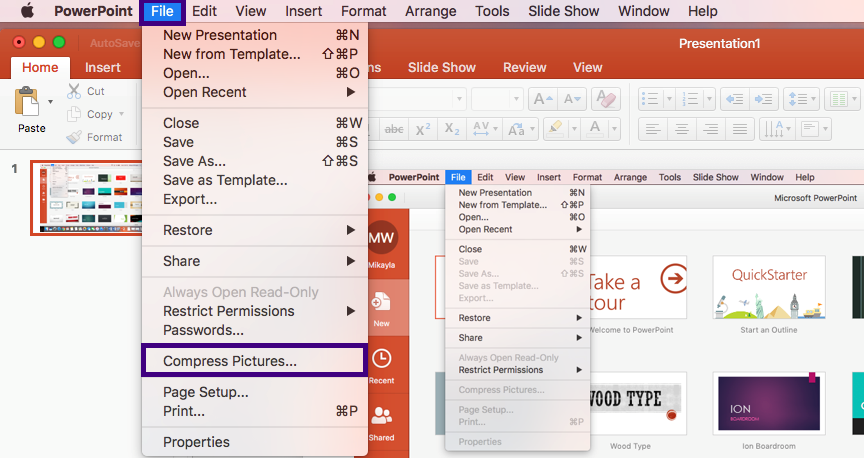This screenshot has height=458, width=864.
Task: Open the highlight color dropdown arrow
Action: coord(575,129)
